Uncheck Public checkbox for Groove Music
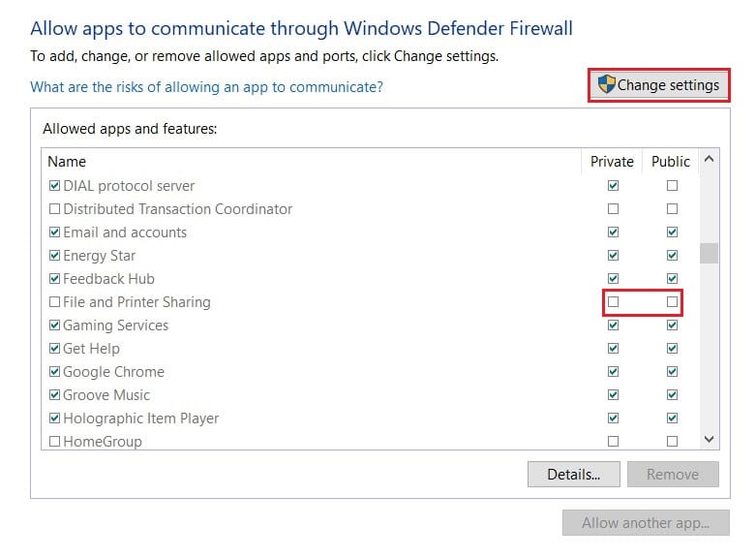The image size is (756, 558). pos(672,395)
